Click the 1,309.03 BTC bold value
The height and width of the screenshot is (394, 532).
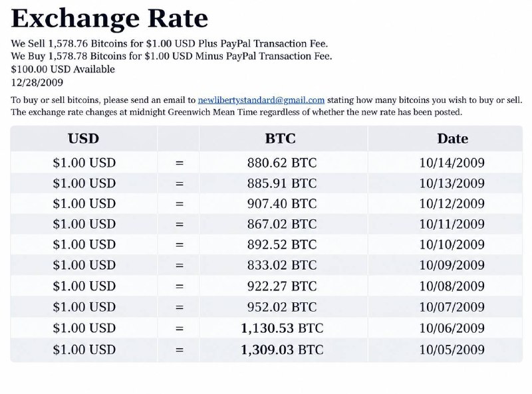coord(282,349)
